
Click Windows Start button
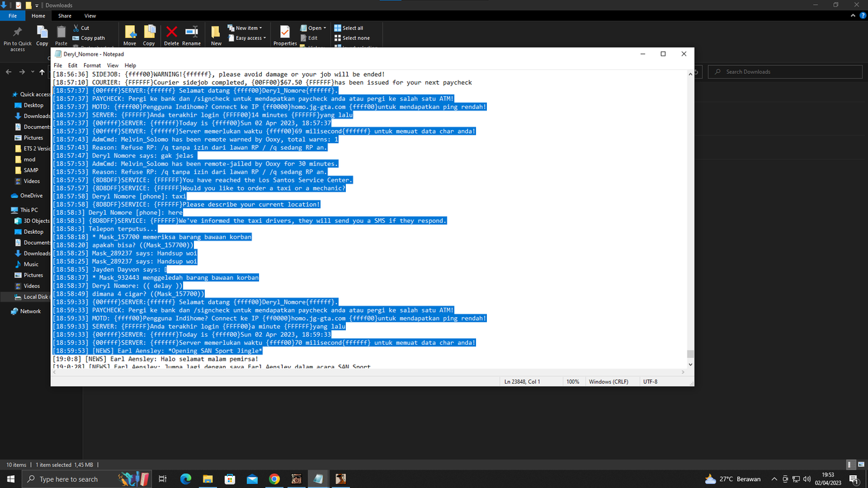(11, 479)
